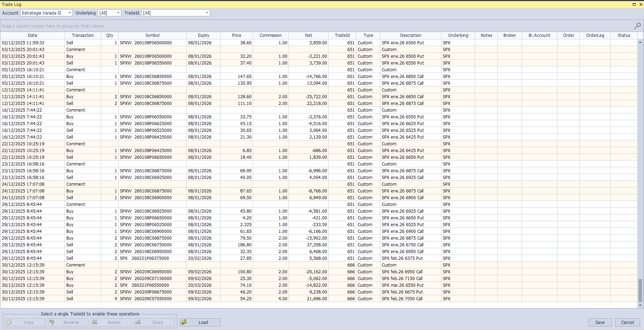Click the Cancel button
Screen dimensions: 644x330
pyautogui.click(x=627, y=322)
